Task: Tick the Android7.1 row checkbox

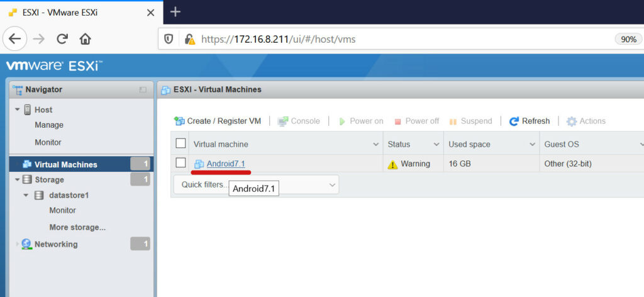Action: click(180, 163)
